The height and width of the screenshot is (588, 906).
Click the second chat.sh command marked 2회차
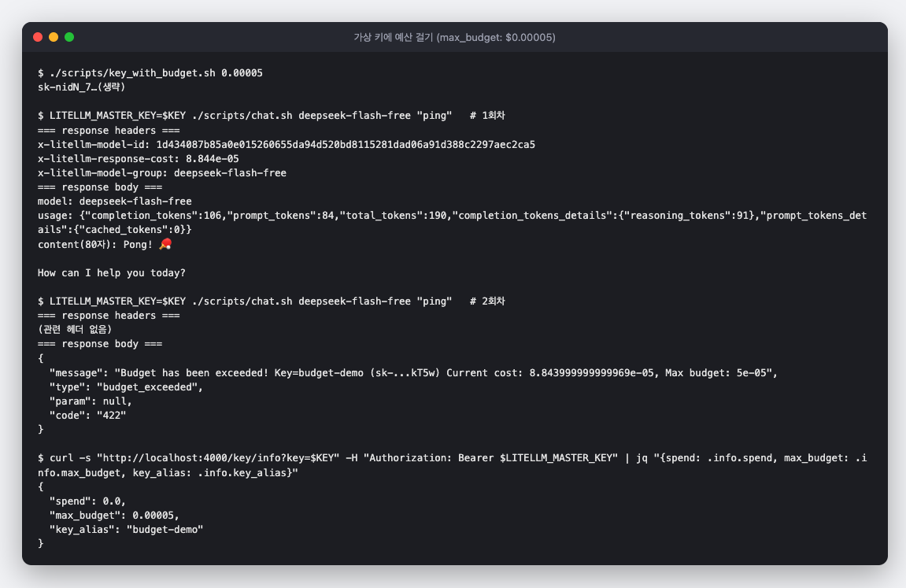point(272,301)
